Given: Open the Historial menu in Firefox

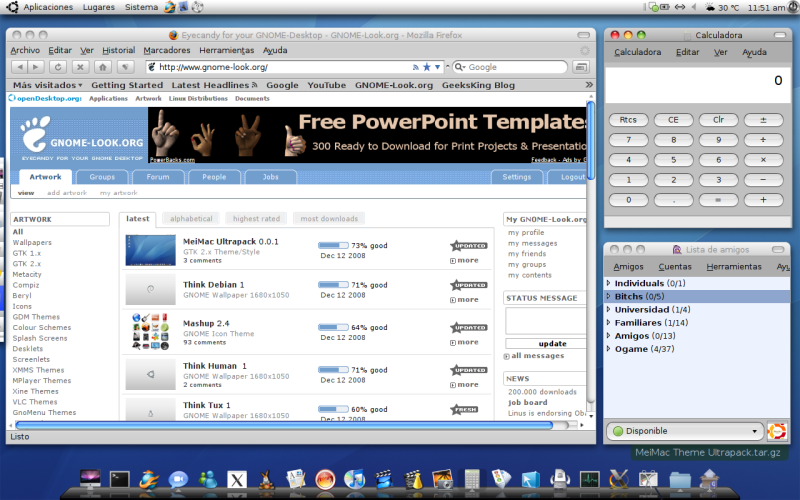Looking at the screenshot, I should (x=118, y=50).
